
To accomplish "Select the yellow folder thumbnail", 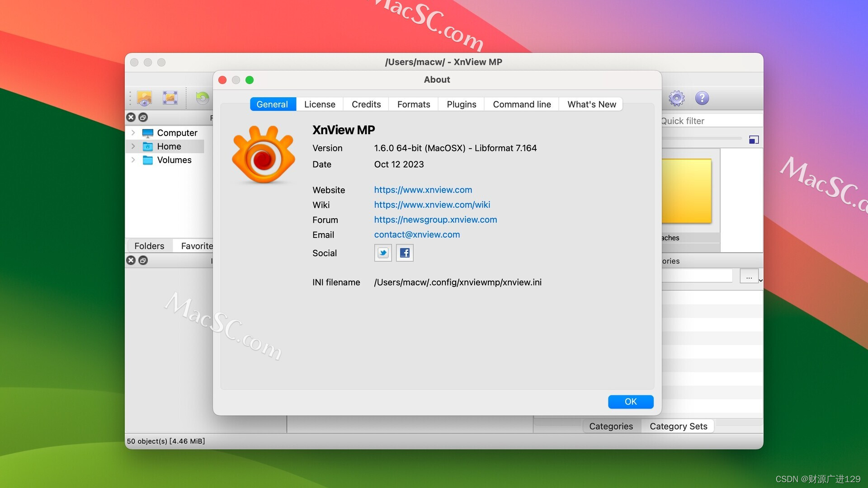I will pos(686,191).
